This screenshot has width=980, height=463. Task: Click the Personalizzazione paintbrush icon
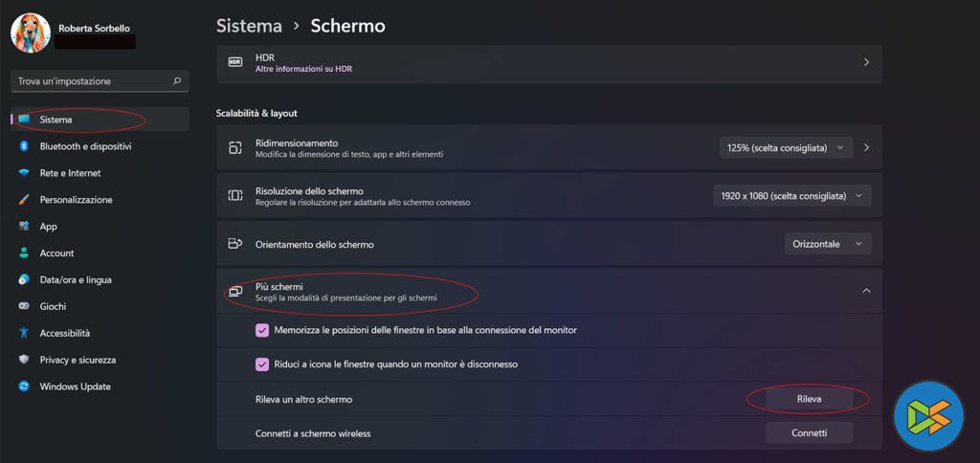[24, 200]
